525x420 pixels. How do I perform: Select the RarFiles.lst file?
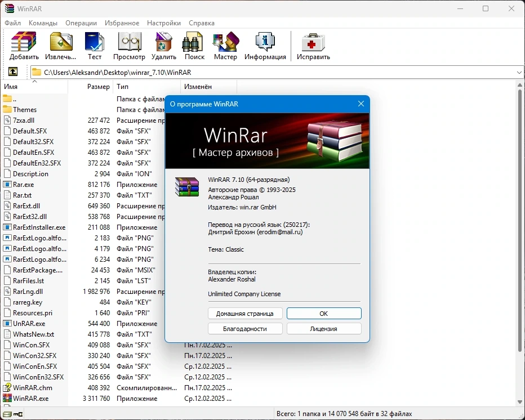tap(29, 281)
